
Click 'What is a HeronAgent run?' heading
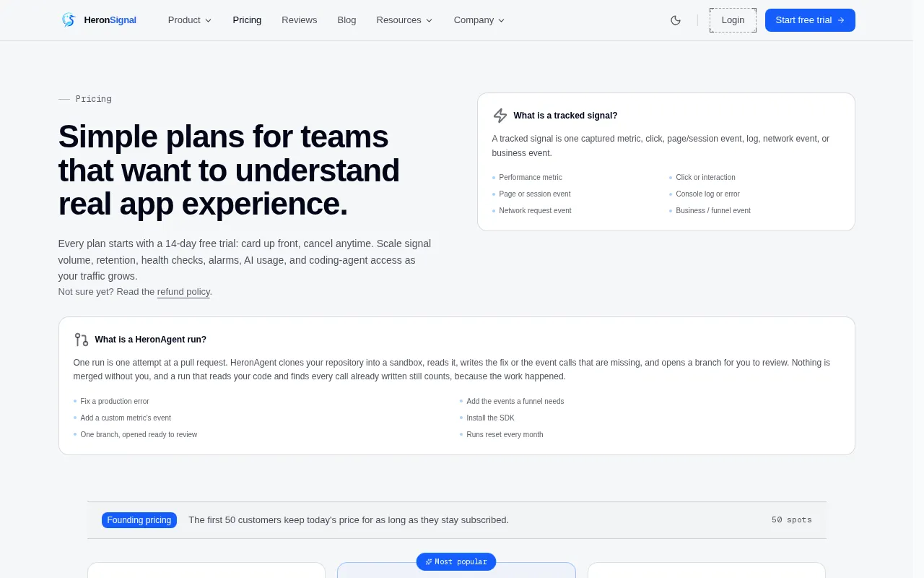tap(150, 340)
